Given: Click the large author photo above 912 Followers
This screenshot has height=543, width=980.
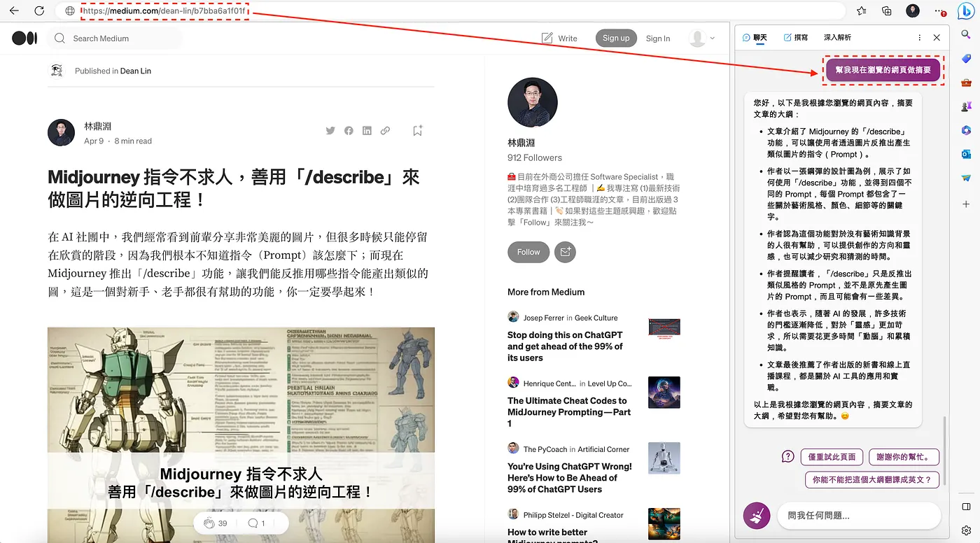Looking at the screenshot, I should [x=533, y=103].
